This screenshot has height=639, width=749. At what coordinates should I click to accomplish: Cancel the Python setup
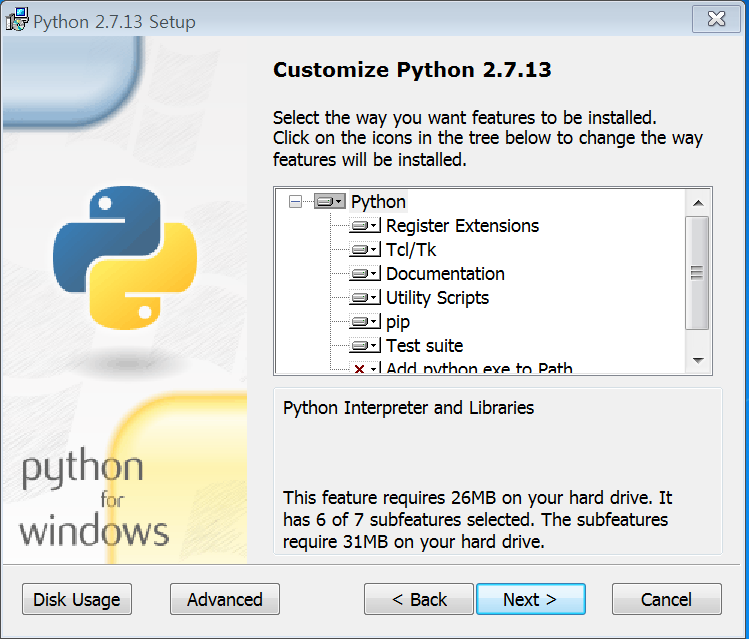pos(666,599)
